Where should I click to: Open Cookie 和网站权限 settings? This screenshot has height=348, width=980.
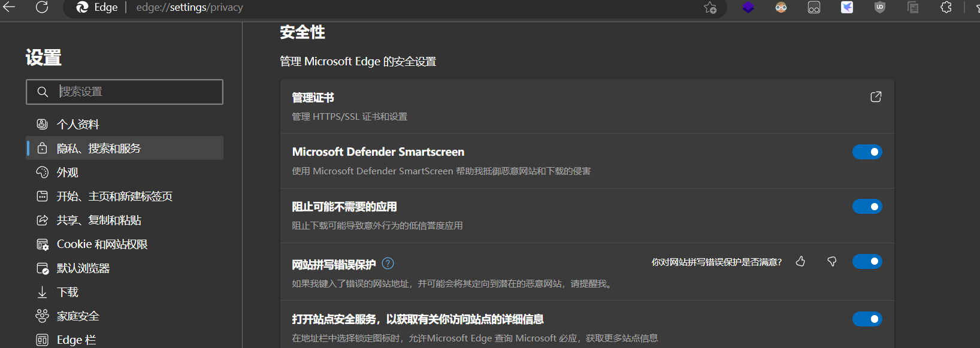click(125, 244)
